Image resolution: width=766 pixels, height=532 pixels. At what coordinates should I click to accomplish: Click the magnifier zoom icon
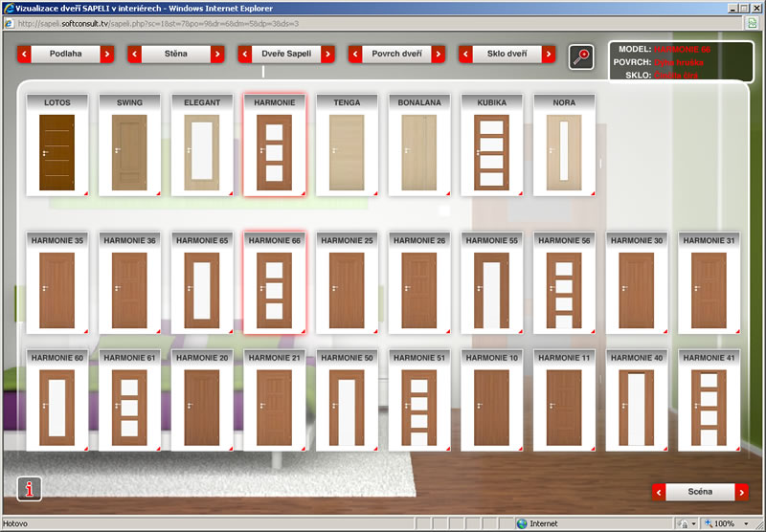click(580, 56)
